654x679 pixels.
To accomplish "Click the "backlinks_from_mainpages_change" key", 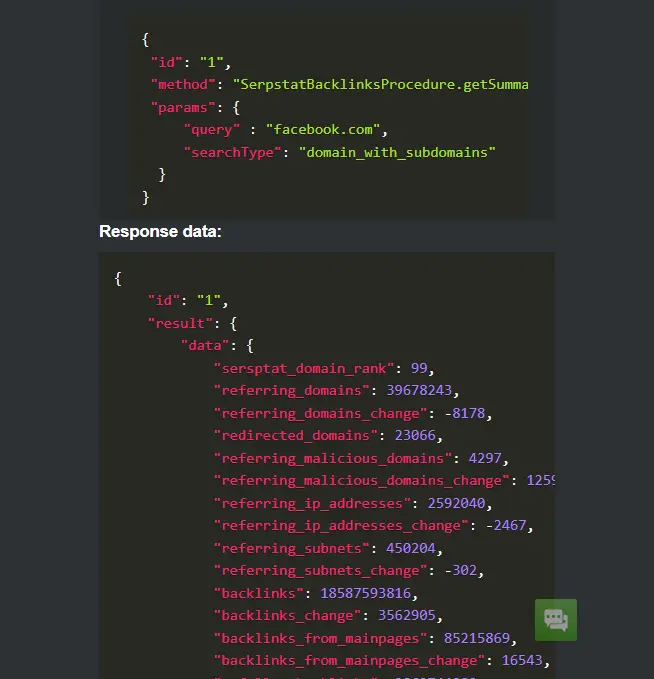I will point(349,661).
